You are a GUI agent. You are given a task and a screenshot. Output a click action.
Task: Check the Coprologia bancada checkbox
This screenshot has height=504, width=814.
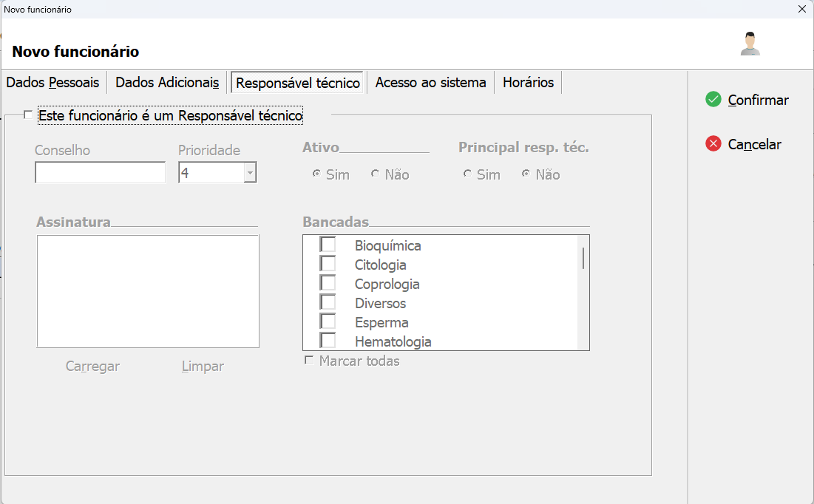pyautogui.click(x=328, y=283)
